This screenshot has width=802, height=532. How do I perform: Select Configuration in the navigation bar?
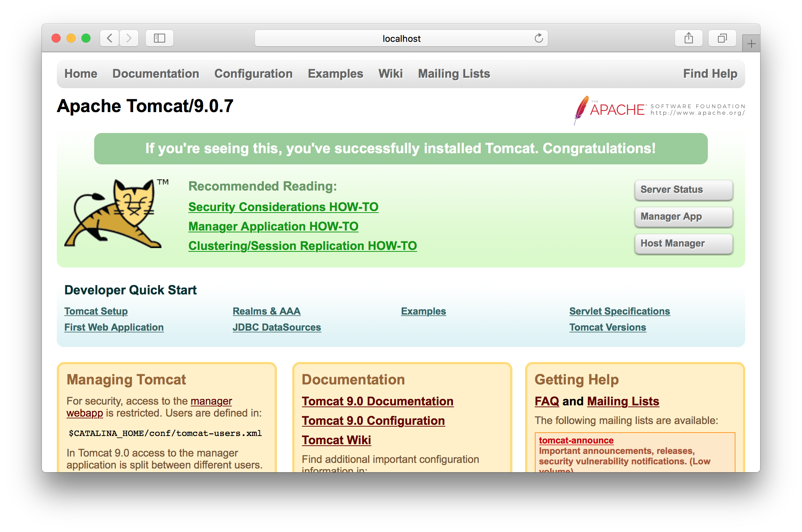[x=253, y=74]
